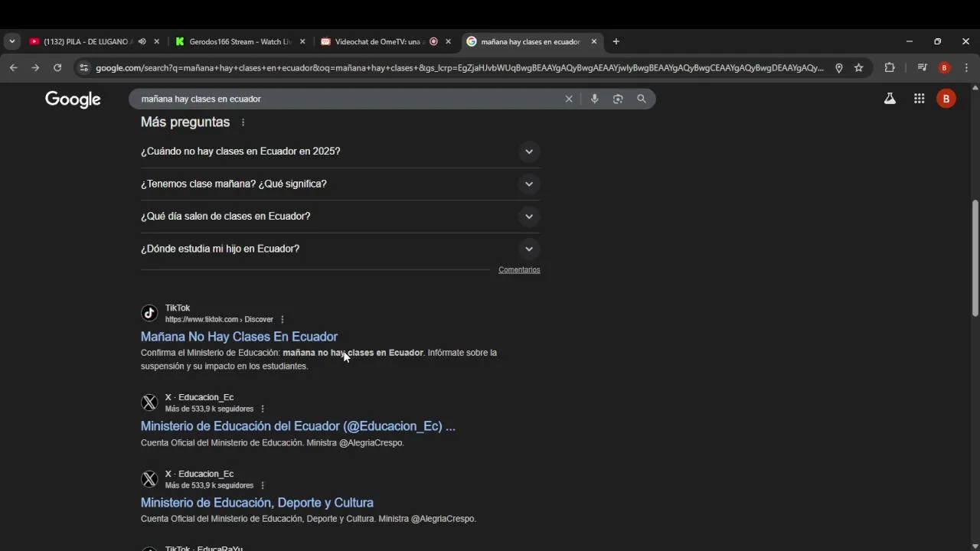Go forward with the browser forward arrow
The image size is (980, 551).
(x=35, y=68)
